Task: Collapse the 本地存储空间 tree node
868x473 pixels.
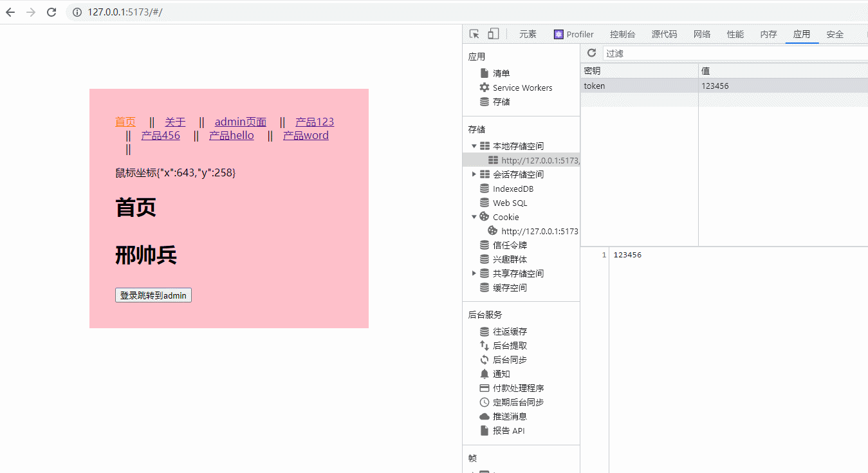Action: (x=474, y=146)
